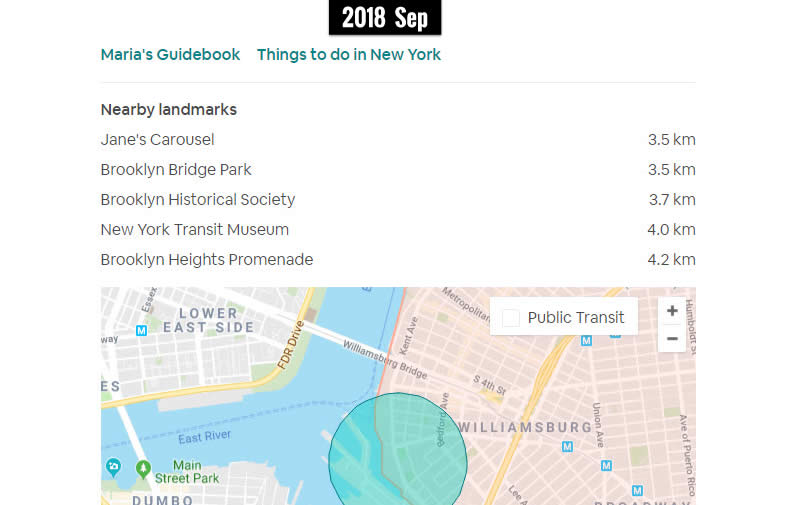Click the East River map label
This screenshot has height=505, width=798.
[206, 435]
